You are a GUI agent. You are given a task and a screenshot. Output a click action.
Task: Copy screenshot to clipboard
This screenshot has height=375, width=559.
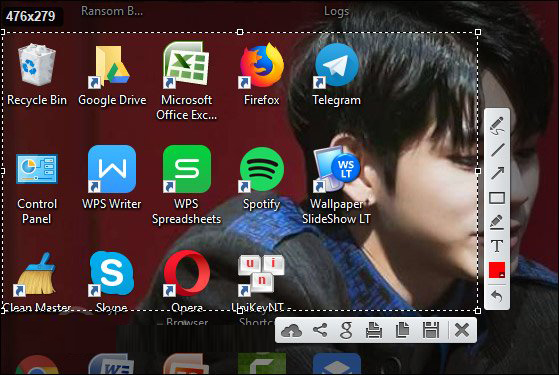pos(403,330)
